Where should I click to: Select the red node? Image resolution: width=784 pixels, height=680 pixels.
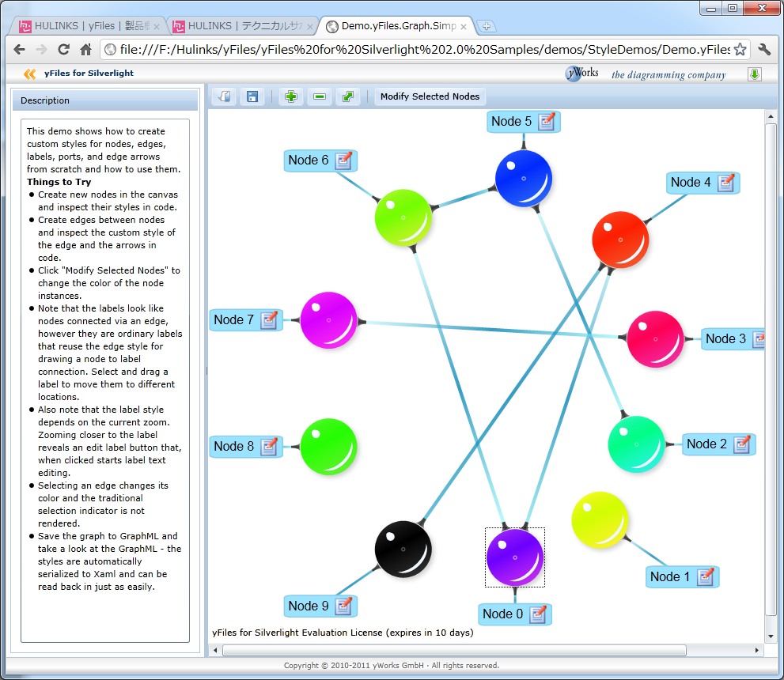(620, 240)
